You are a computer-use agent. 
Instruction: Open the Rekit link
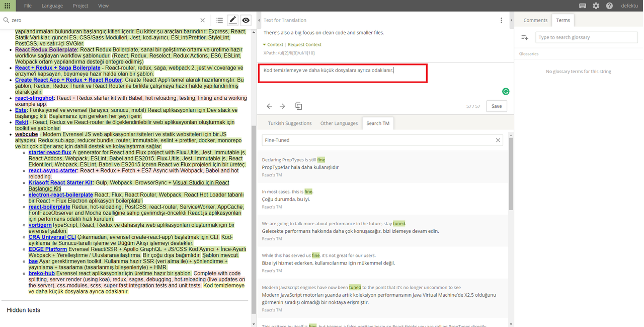pyautogui.click(x=22, y=122)
